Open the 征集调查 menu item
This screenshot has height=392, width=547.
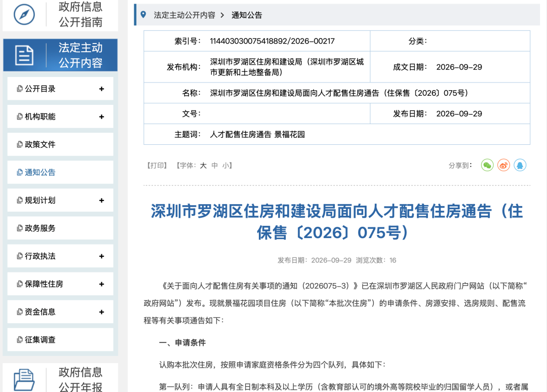[60, 340]
